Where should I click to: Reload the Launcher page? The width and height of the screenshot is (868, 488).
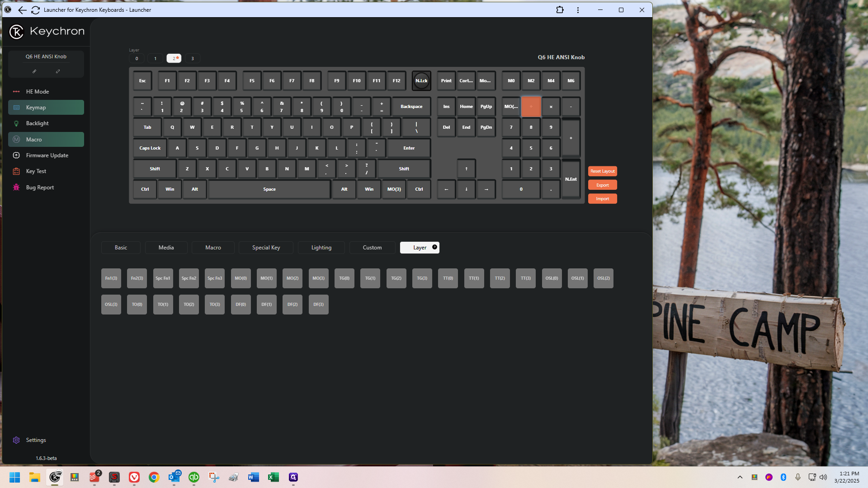[35, 10]
